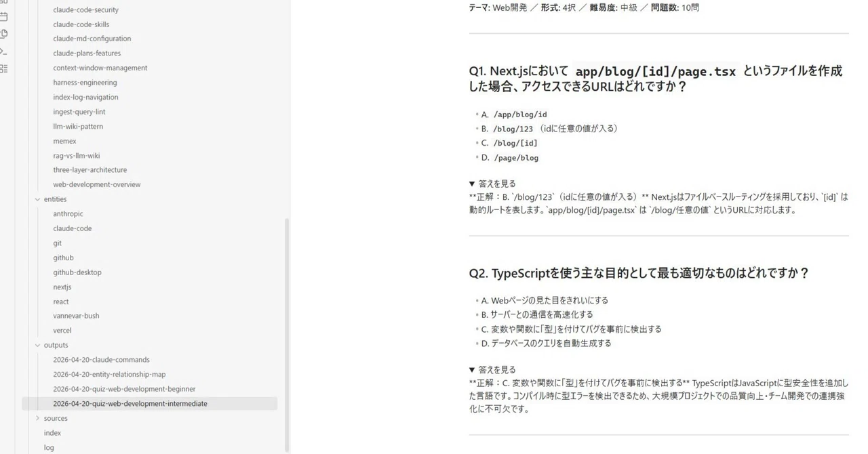Click the insert template icon in ribbon
This screenshot has height=454, width=868.
3,33
